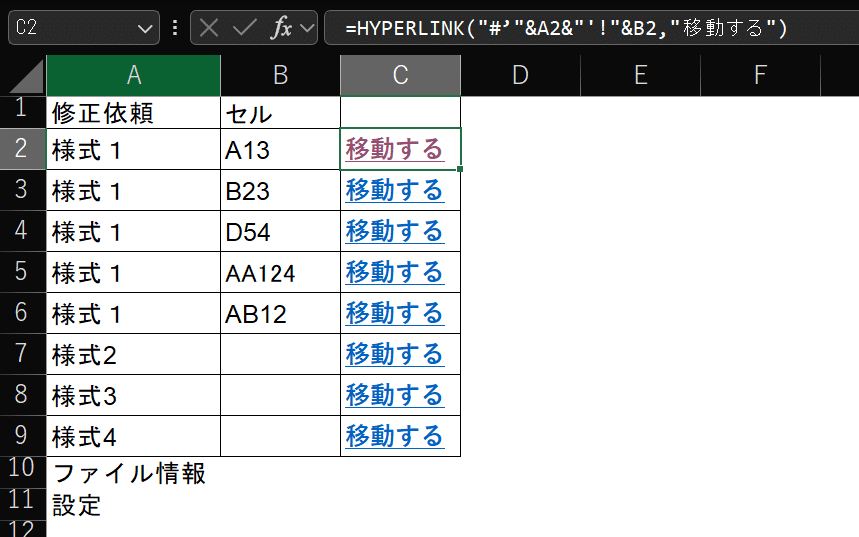Select the 設定 cell in row 11
Screen dimensions: 859x537
(134, 505)
